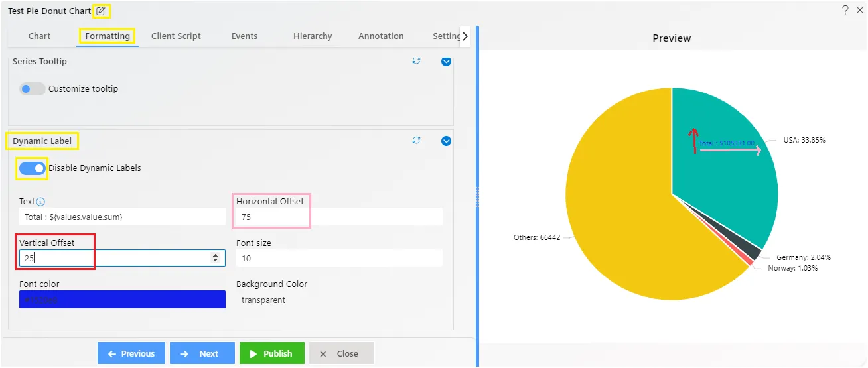
Task: Switch to the Chart tab
Action: pyautogui.click(x=39, y=36)
